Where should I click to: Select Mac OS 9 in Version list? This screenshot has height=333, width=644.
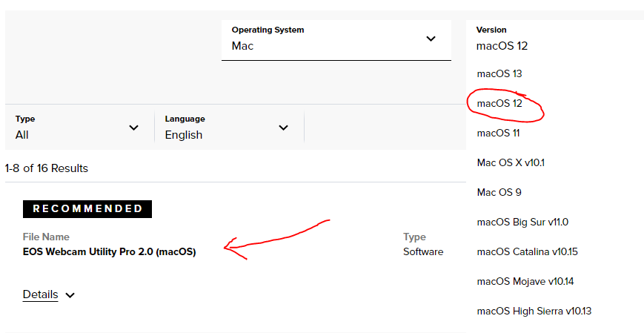click(499, 192)
